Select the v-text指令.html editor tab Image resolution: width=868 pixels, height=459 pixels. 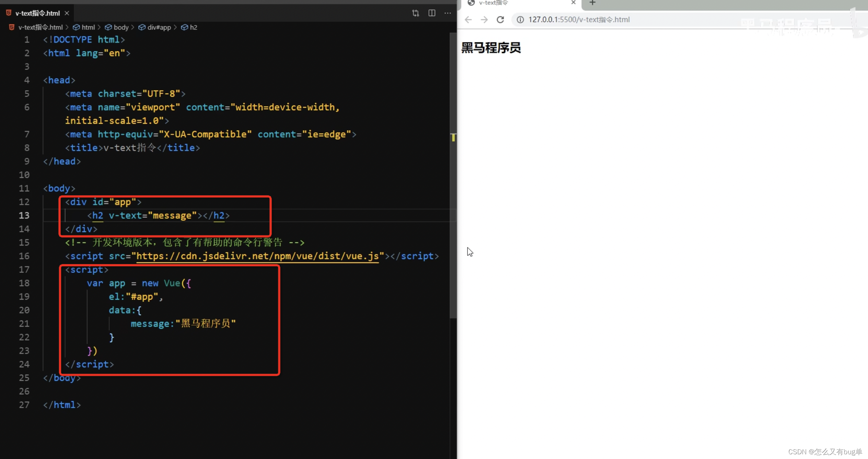pos(37,13)
